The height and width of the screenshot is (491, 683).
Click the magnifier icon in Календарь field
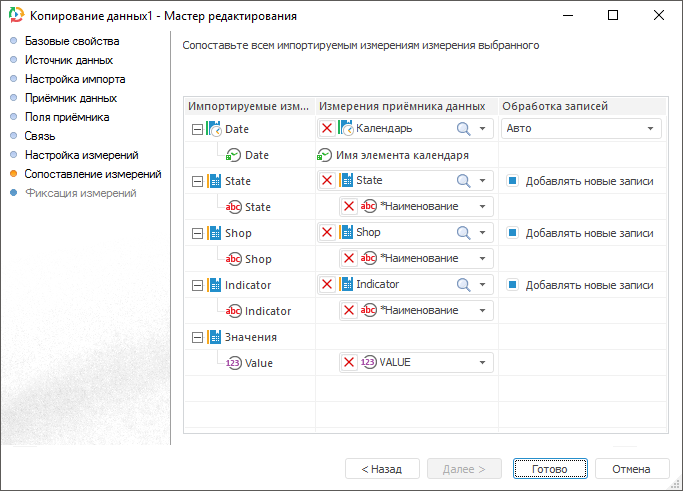(463, 128)
